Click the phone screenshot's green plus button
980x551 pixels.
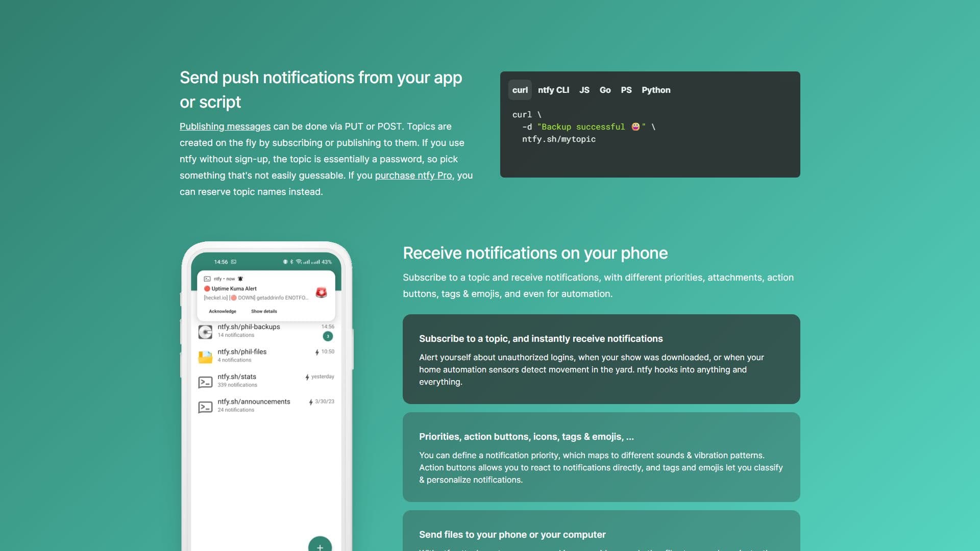[320, 545]
